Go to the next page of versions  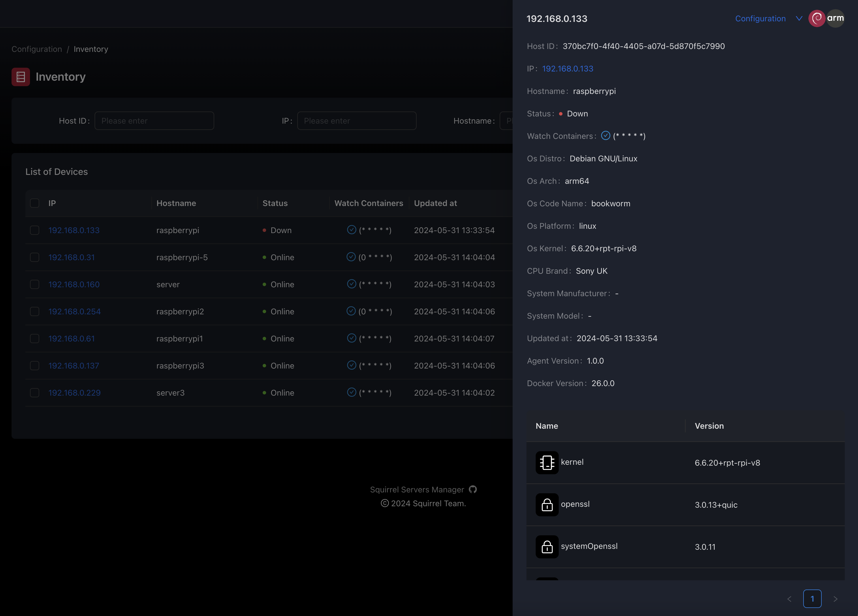(835, 599)
